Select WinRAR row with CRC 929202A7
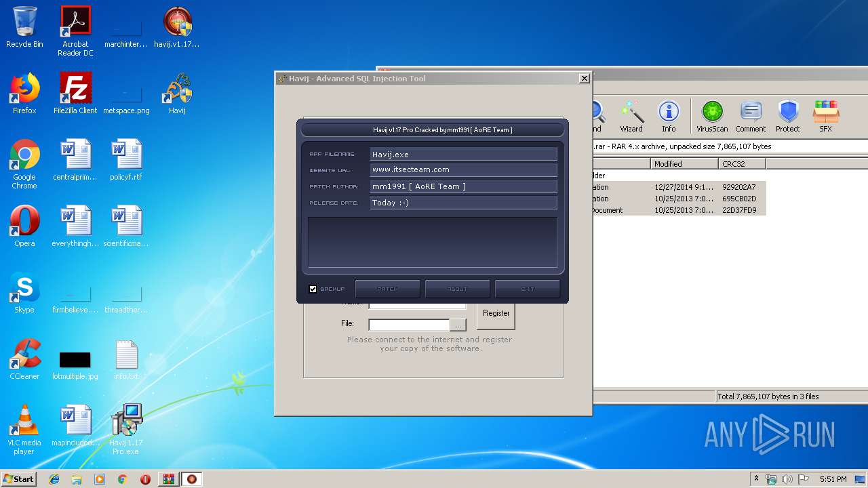 point(679,187)
